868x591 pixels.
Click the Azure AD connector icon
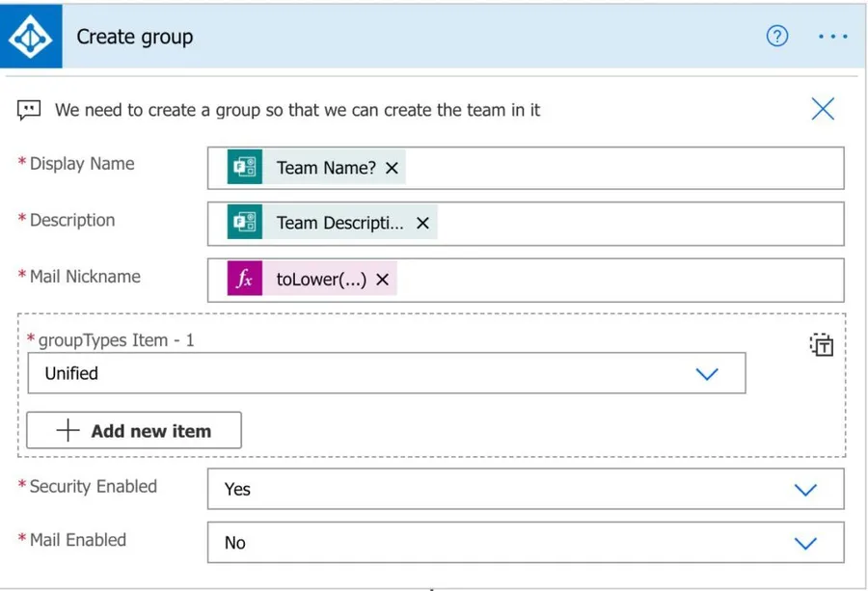32,38
